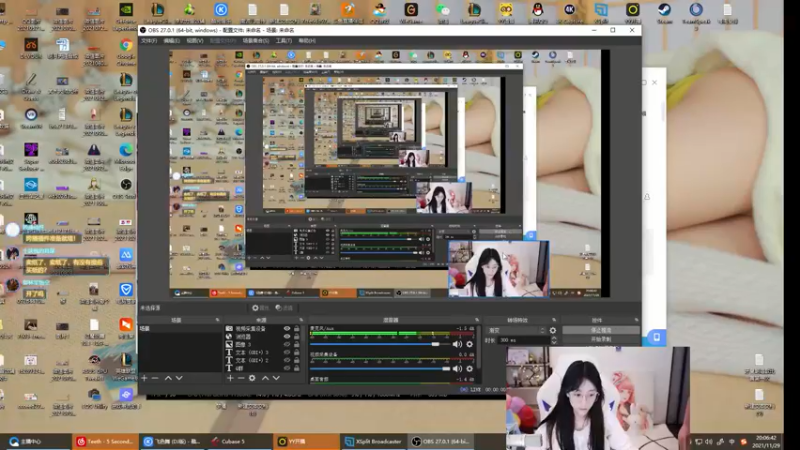800x450 pixels.
Task: Open the 视图(V) menu
Action: (194, 41)
